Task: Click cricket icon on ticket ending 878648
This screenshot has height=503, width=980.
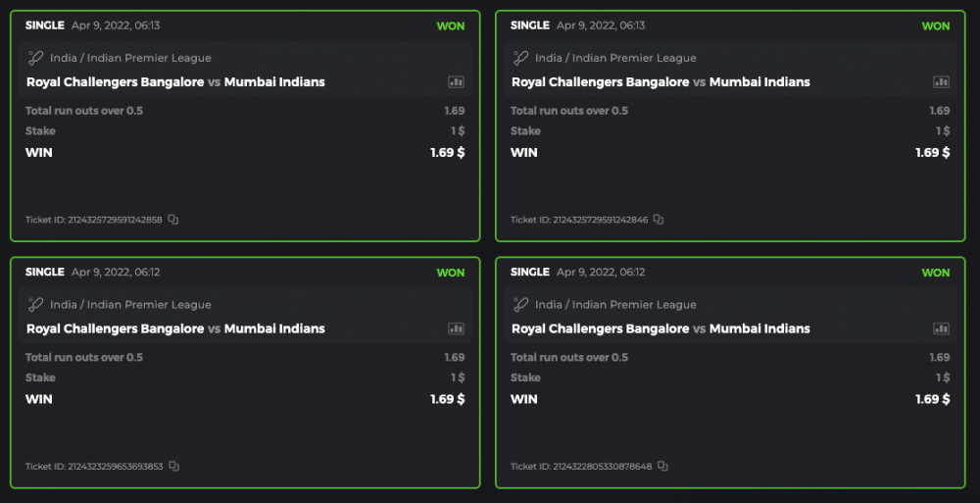Action: pyautogui.click(x=521, y=304)
